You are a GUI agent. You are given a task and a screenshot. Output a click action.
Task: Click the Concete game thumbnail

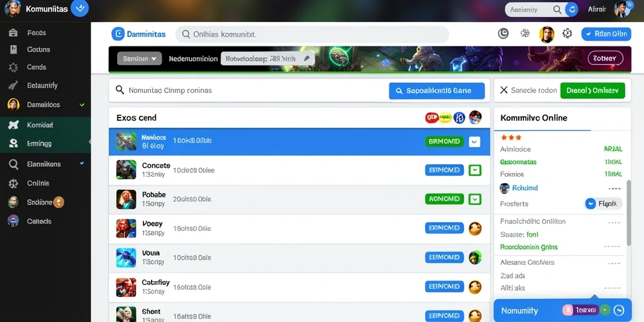click(x=126, y=170)
